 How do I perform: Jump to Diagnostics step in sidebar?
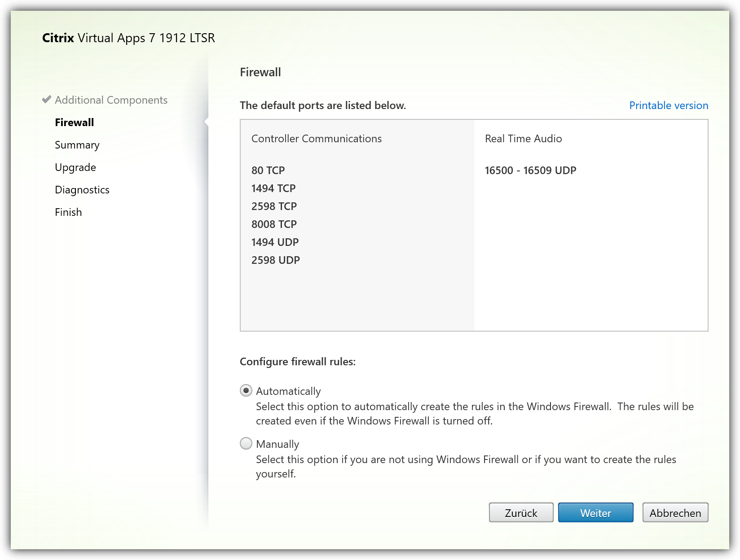[x=82, y=190]
